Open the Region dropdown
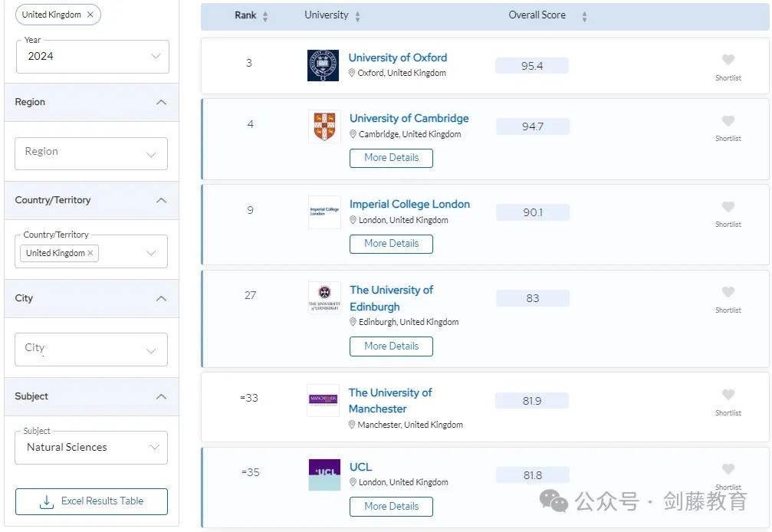Image resolution: width=772 pixels, height=532 pixels. (x=91, y=153)
